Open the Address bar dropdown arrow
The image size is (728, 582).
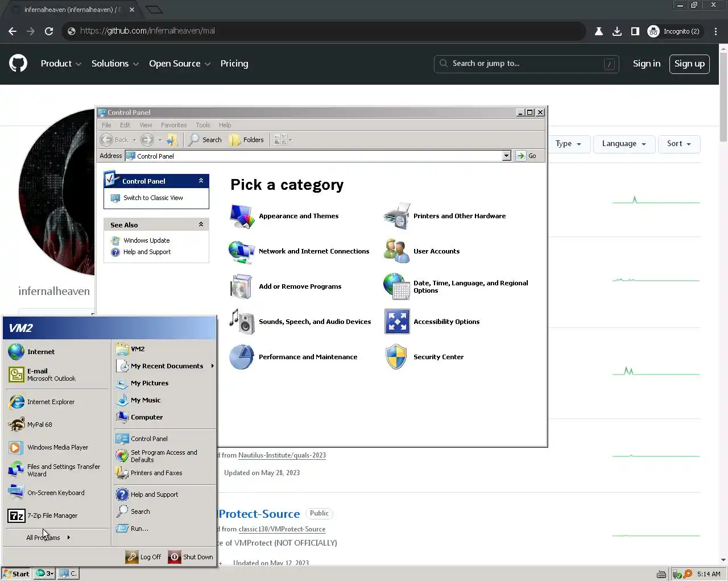507,156
